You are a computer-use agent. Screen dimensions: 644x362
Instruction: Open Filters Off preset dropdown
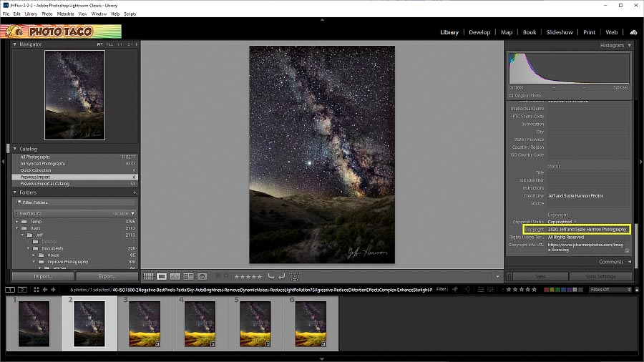pyautogui.click(x=610, y=289)
